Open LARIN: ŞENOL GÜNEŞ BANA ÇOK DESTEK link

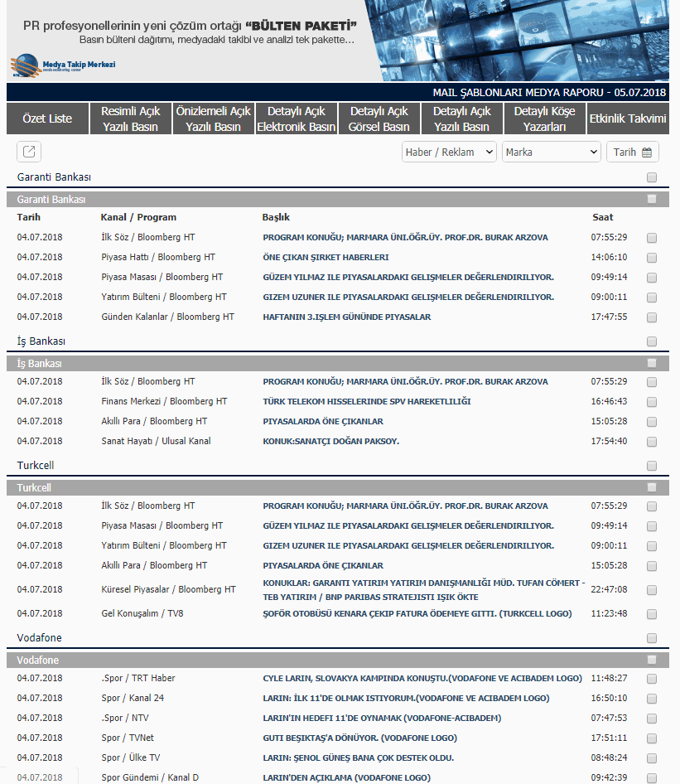359,758
